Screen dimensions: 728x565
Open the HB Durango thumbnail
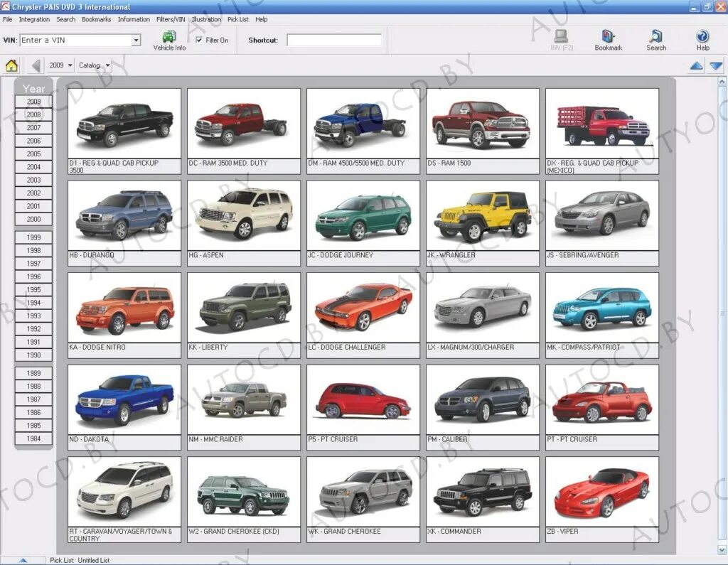[x=124, y=216]
